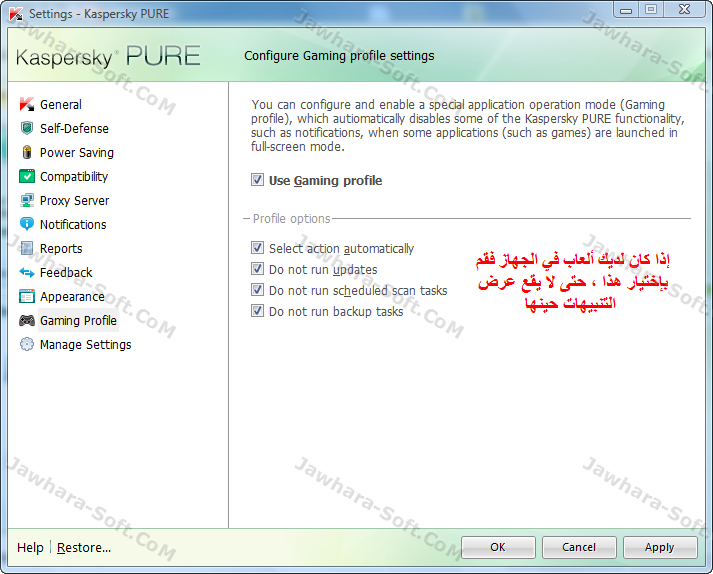Click the Profile options group heading
This screenshot has width=713, height=574.
(x=291, y=219)
